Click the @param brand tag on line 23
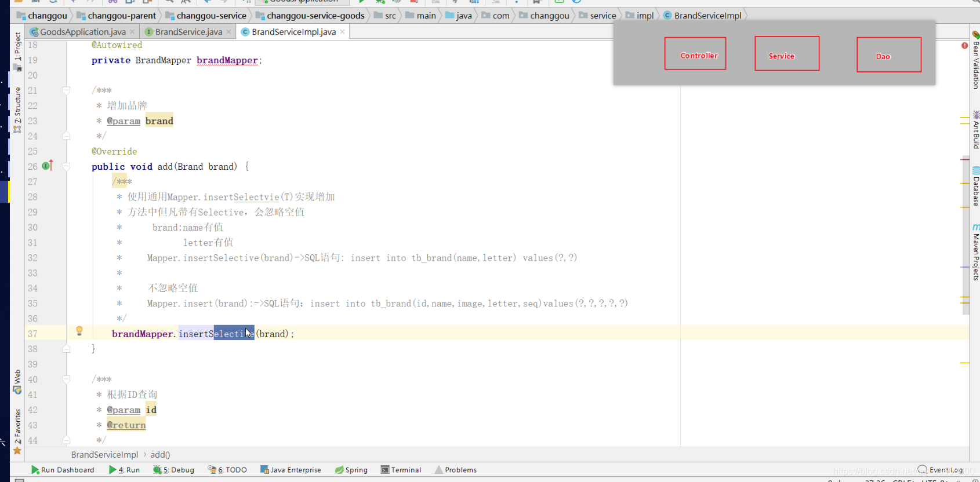The image size is (980, 482). [140, 121]
